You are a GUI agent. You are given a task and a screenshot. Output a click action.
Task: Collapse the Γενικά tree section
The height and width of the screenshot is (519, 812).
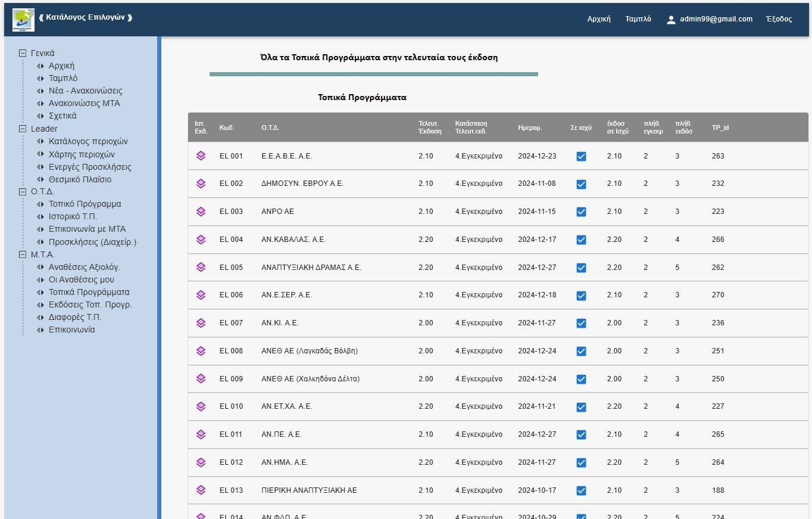click(x=23, y=53)
